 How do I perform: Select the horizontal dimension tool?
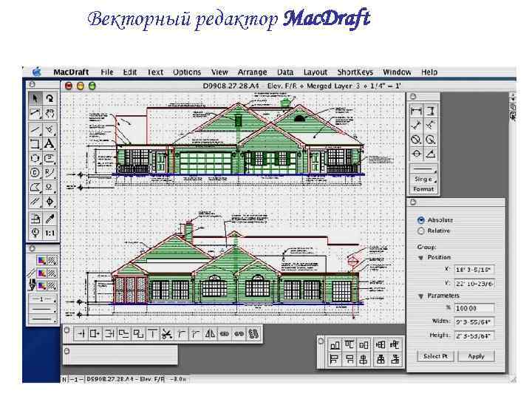(x=416, y=111)
